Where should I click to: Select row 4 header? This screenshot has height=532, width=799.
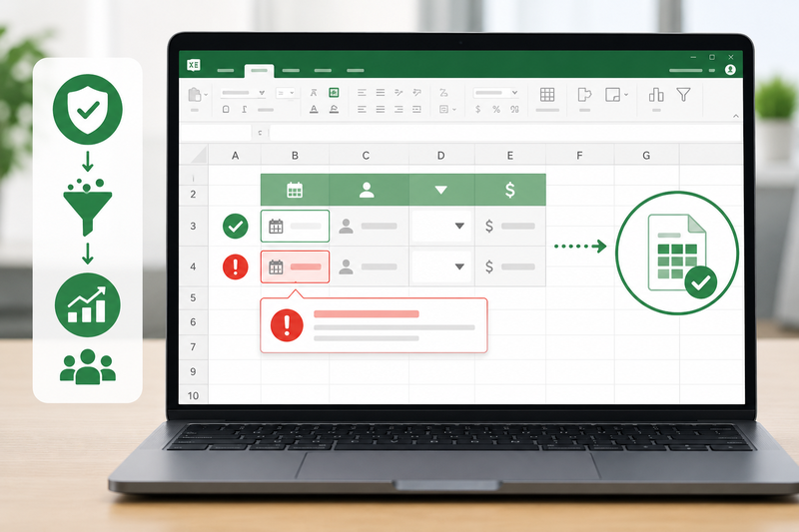click(x=193, y=266)
